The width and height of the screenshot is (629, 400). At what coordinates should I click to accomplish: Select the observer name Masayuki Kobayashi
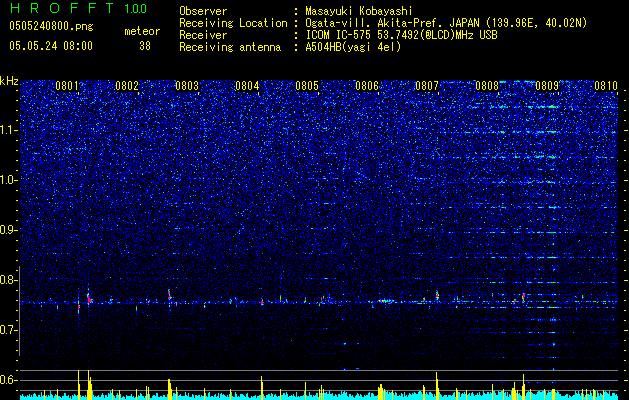tap(359, 11)
